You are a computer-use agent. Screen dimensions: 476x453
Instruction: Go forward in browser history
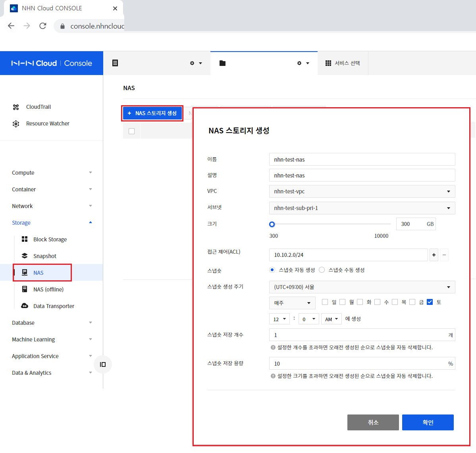click(27, 26)
